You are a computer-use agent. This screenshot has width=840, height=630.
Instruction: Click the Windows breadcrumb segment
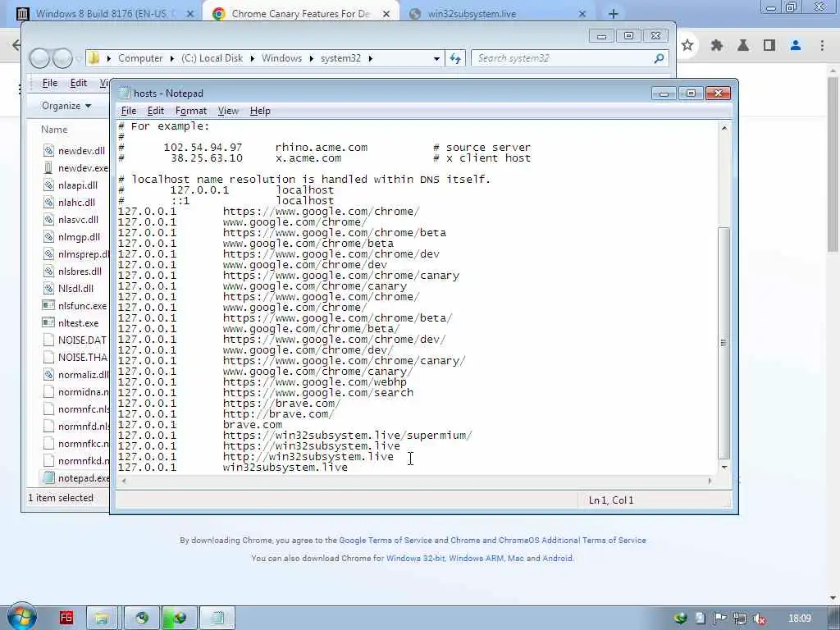[x=282, y=58]
